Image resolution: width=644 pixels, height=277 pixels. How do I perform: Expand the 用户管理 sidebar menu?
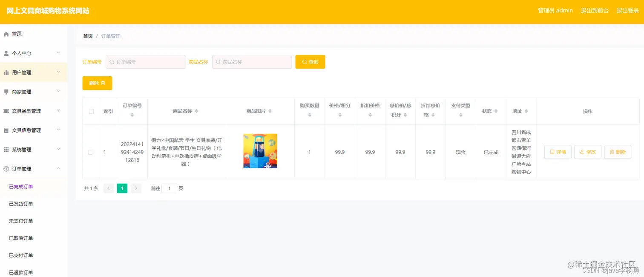(58, 72)
